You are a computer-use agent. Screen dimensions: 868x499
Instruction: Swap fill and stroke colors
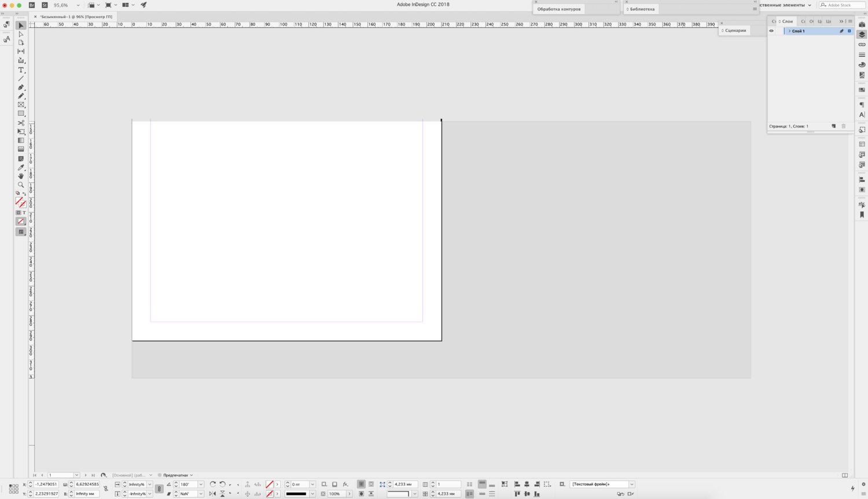click(x=24, y=193)
